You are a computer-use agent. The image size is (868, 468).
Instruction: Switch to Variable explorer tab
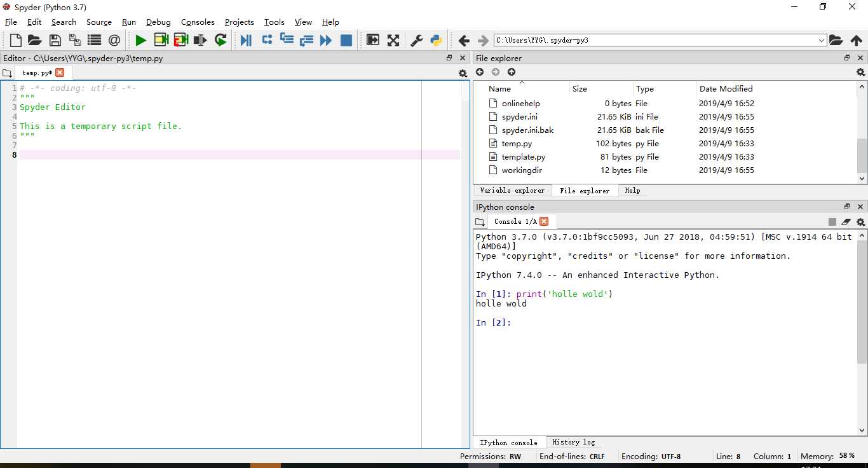point(512,190)
